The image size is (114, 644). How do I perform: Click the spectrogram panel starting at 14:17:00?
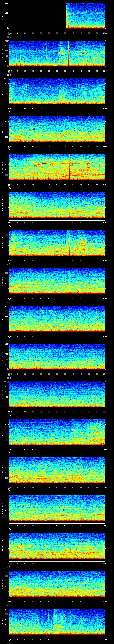tap(57, 318)
